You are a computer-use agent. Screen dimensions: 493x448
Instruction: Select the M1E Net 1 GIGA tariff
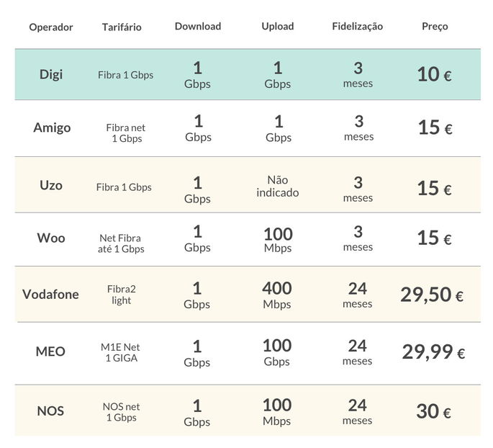click(121, 352)
